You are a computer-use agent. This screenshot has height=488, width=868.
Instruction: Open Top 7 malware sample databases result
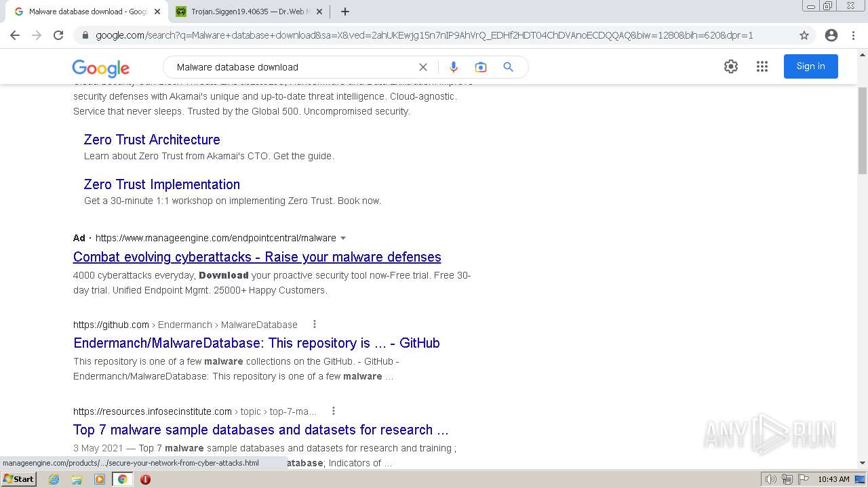[260, 430]
